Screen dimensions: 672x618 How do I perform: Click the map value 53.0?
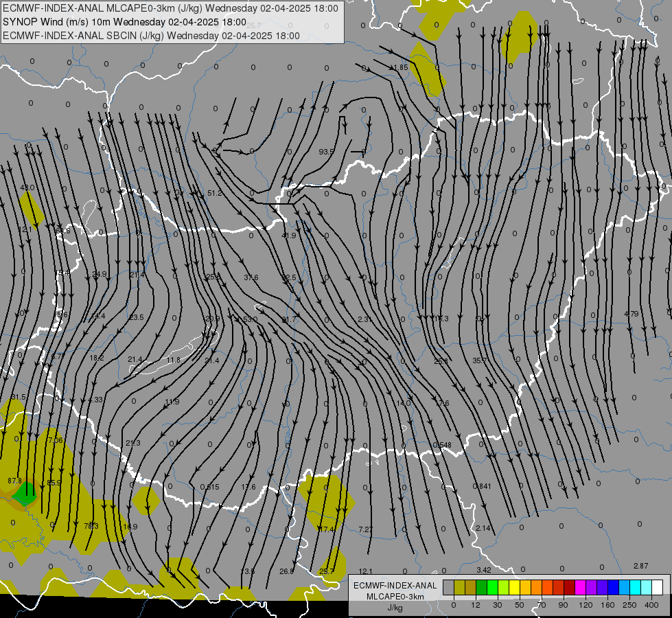(x=251, y=319)
